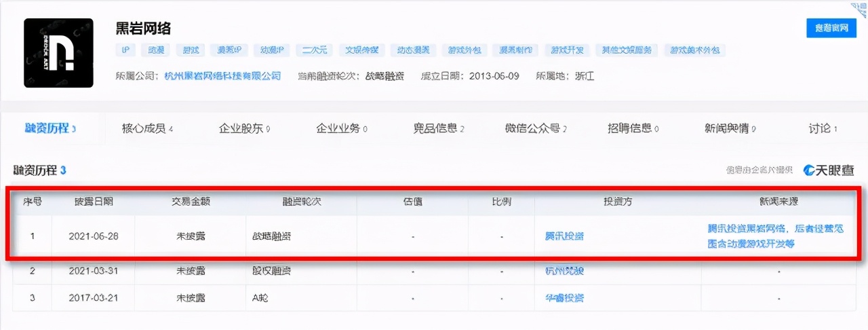Click the 投资方 column header
Screen dimensions: 868x330
coord(618,202)
